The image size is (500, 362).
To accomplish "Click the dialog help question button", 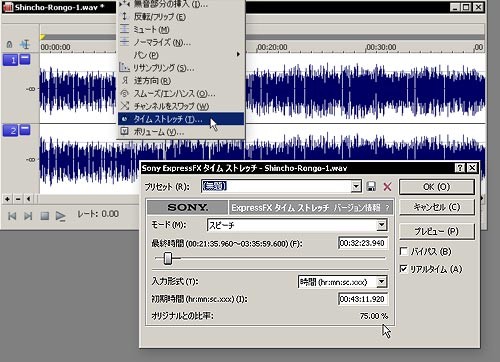I will pyautogui.click(x=460, y=168).
